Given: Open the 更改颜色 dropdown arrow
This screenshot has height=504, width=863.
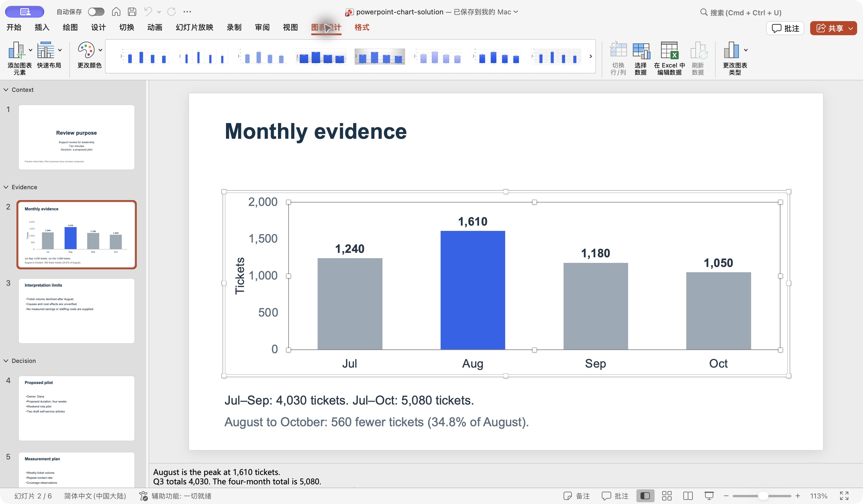Looking at the screenshot, I should click(x=100, y=50).
